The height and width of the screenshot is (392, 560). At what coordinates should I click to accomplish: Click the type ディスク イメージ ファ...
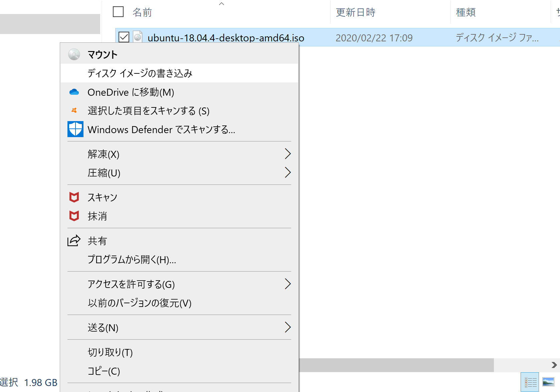coord(497,37)
